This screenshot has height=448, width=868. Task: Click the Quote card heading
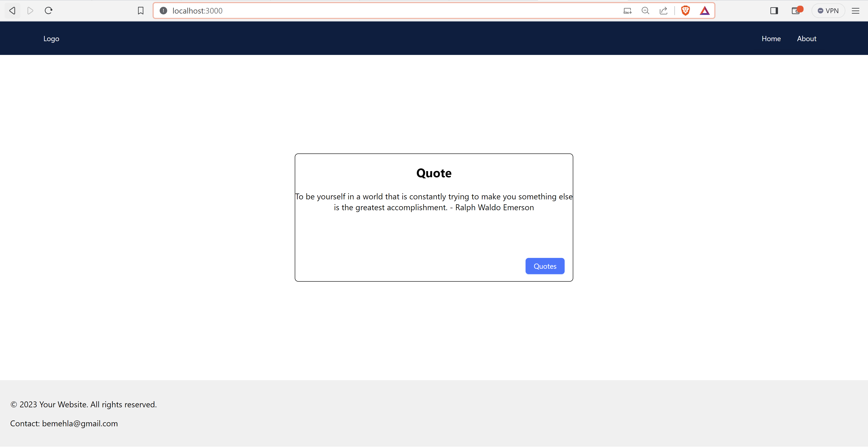[434, 173]
